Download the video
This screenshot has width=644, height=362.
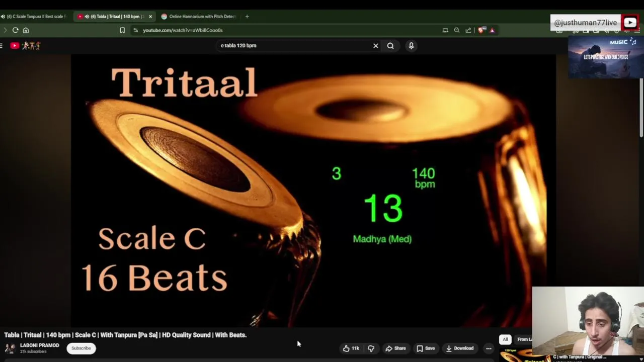coord(459,348)
